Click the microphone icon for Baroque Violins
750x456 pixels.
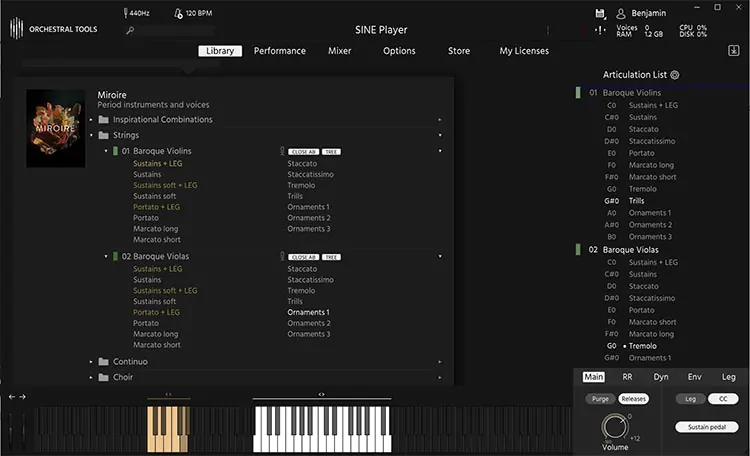coord(282,151)
